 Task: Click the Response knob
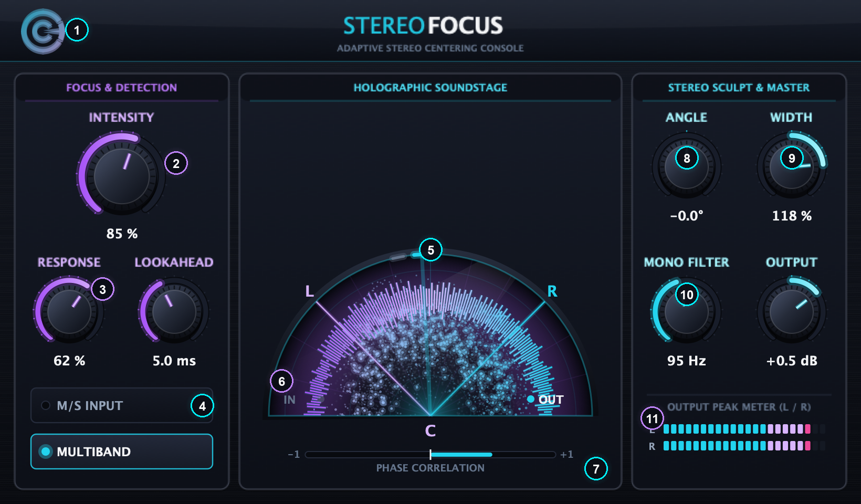coord(69,311)
